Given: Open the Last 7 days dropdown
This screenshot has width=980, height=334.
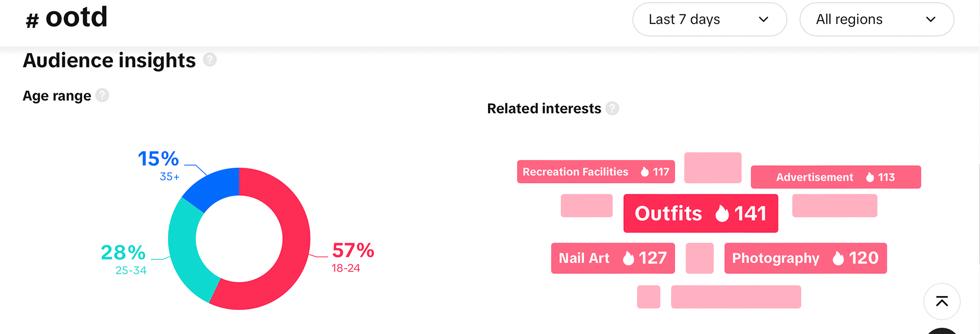Looking at the screenshot, I should (709, 19).
